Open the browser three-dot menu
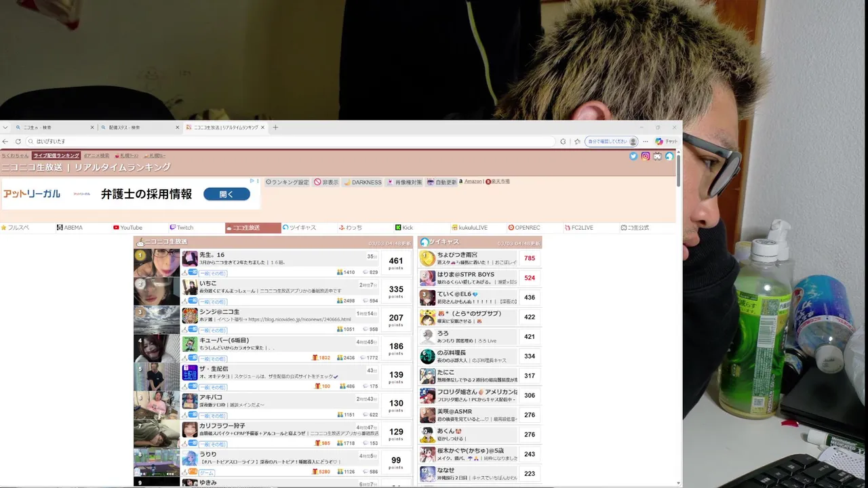Screen dimensions: 868x488 click(x=646, y=142)
